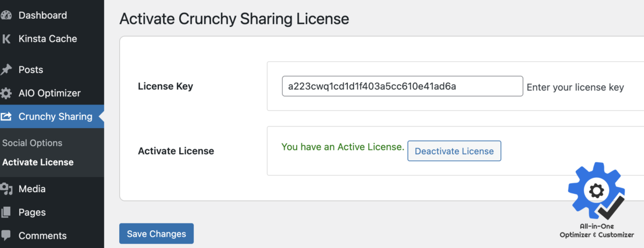Click the All-in-One Optimizer gear logo
The height and width of the screenshot is (248, 644).
(597, 192)
